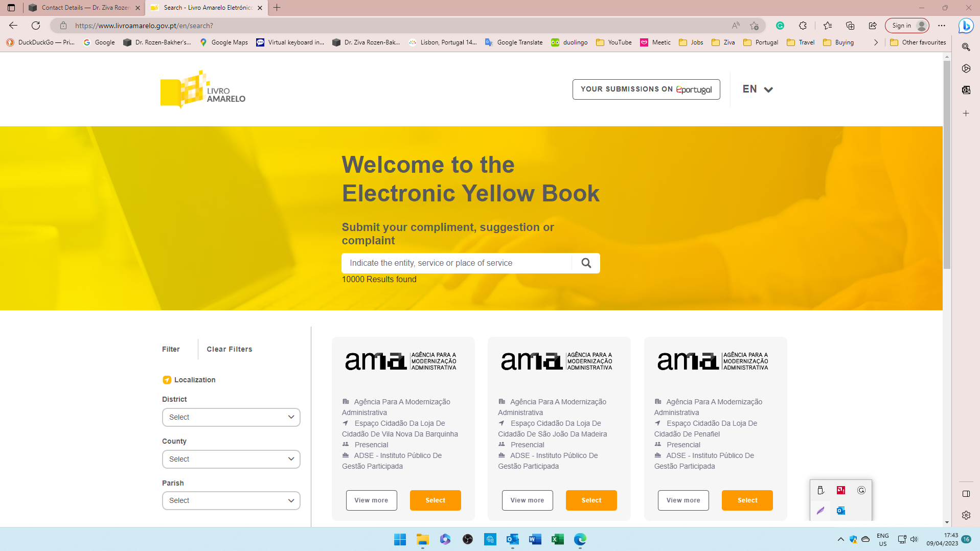The height and width of the screenshot is (551, 980).
Task: Click the volume icon in system tray
Action: pos(914,539)
